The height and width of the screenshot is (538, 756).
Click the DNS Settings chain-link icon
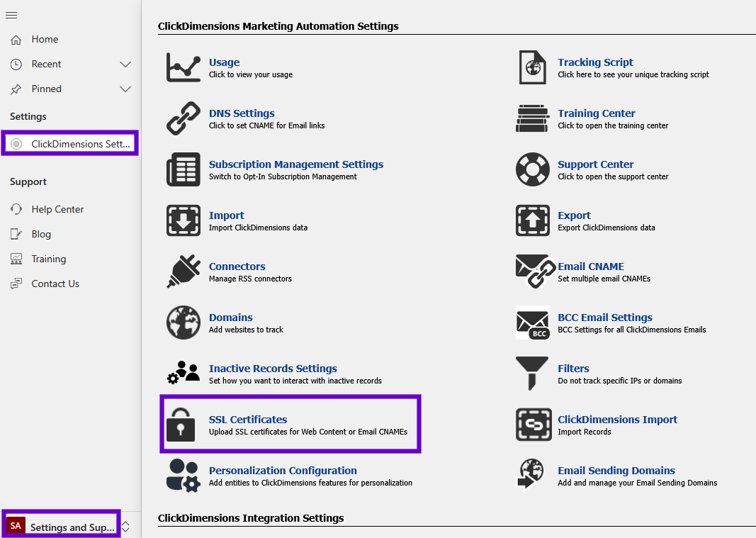click(x=184, y=118)
